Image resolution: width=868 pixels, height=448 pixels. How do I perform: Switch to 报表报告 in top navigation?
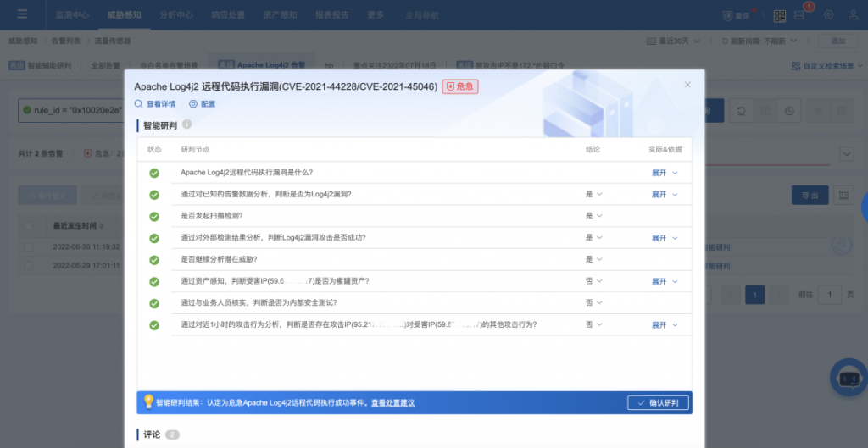332,15
